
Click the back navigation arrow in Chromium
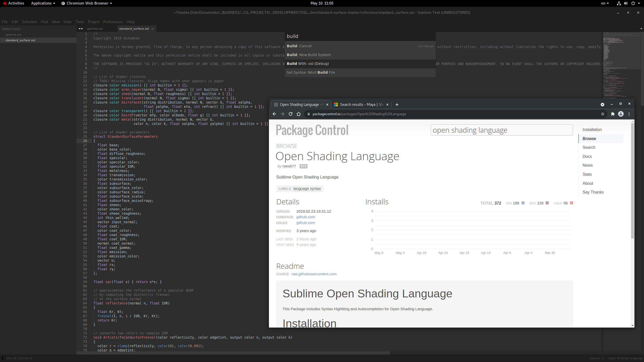point(274,114)
